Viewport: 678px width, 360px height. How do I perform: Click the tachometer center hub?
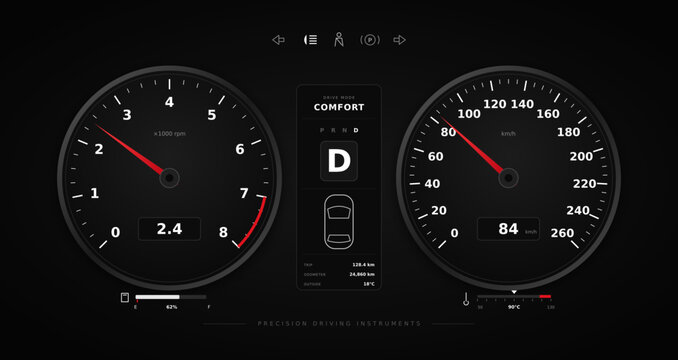[170, 178]
